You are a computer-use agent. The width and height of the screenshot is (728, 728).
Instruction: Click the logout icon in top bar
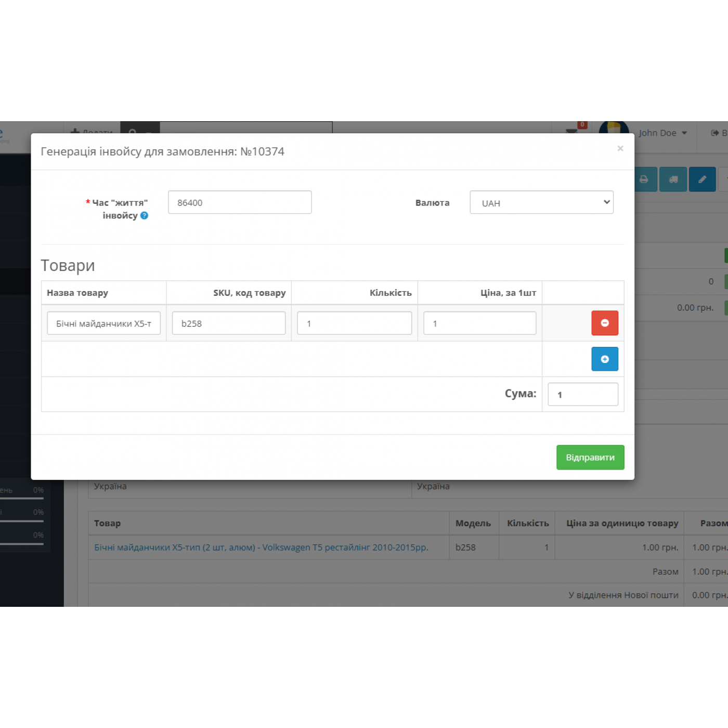pos(715,133)
